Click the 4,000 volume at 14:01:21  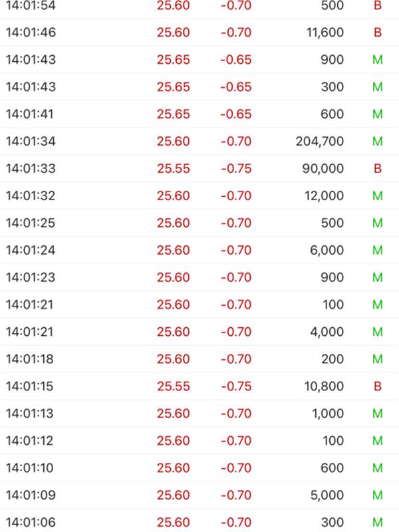327,332
